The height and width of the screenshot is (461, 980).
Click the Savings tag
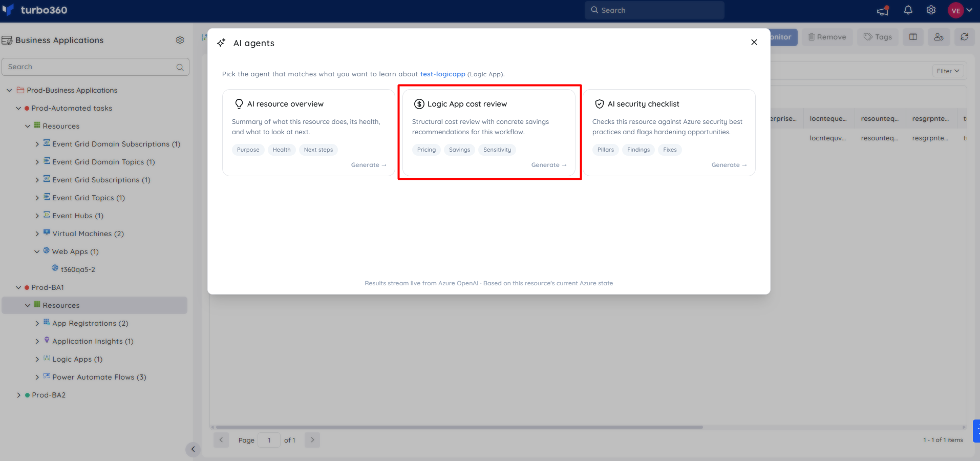[459, 150]
